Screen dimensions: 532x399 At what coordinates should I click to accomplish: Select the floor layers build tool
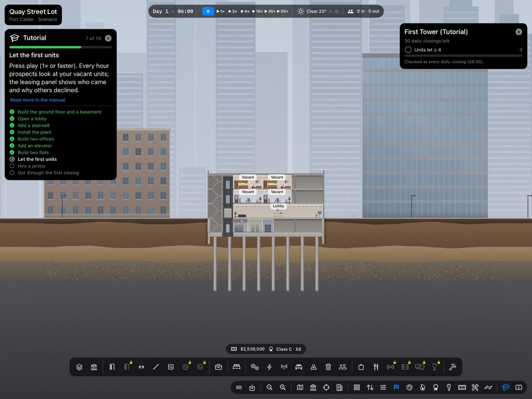79,367
